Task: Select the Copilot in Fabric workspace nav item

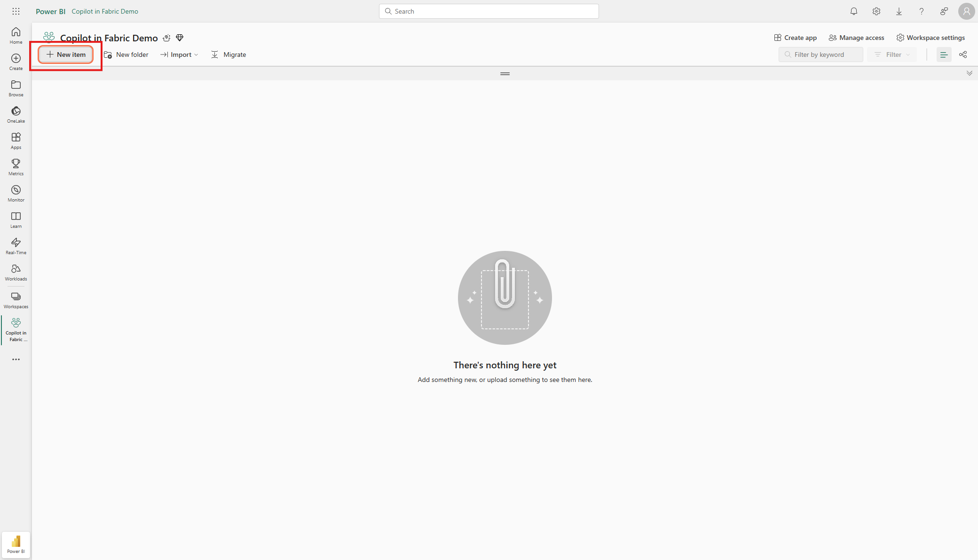Action: click(16, 329)
